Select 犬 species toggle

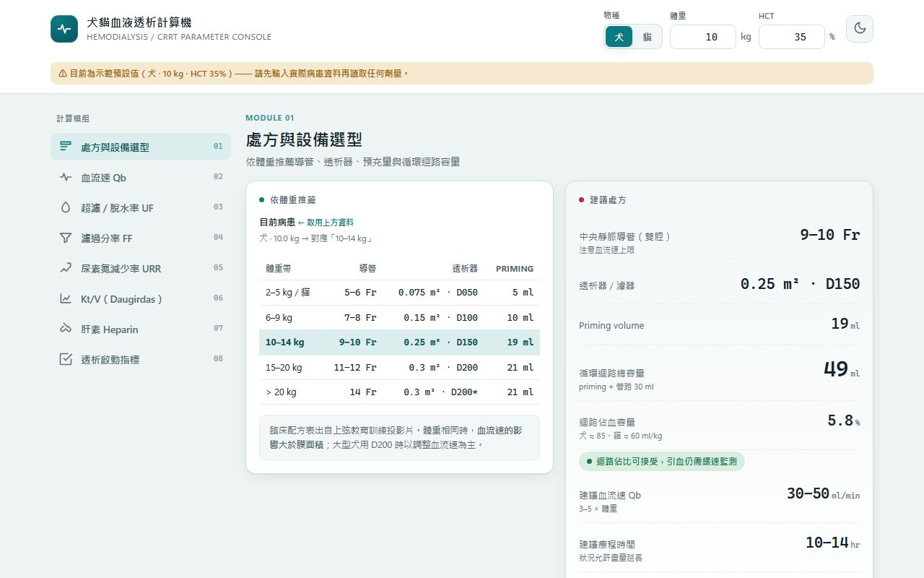[x=619, y=37]
